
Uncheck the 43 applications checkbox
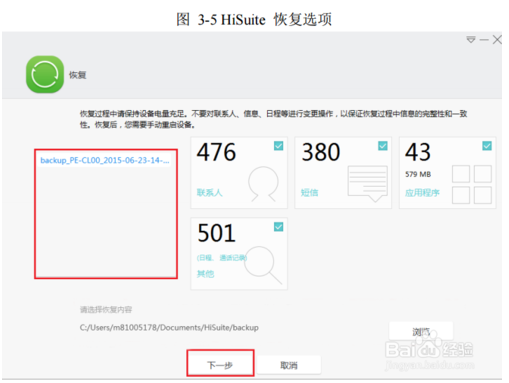tap(487, 146)
